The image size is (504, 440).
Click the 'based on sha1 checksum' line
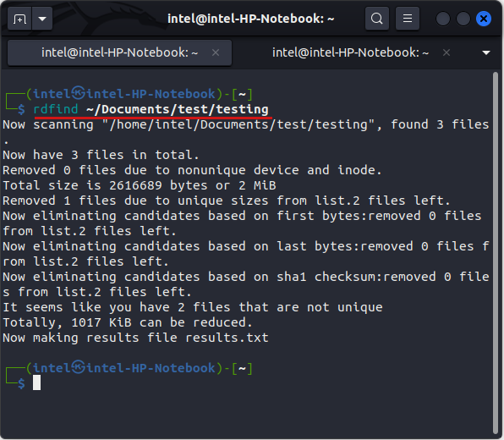click(x=246, y=284)
